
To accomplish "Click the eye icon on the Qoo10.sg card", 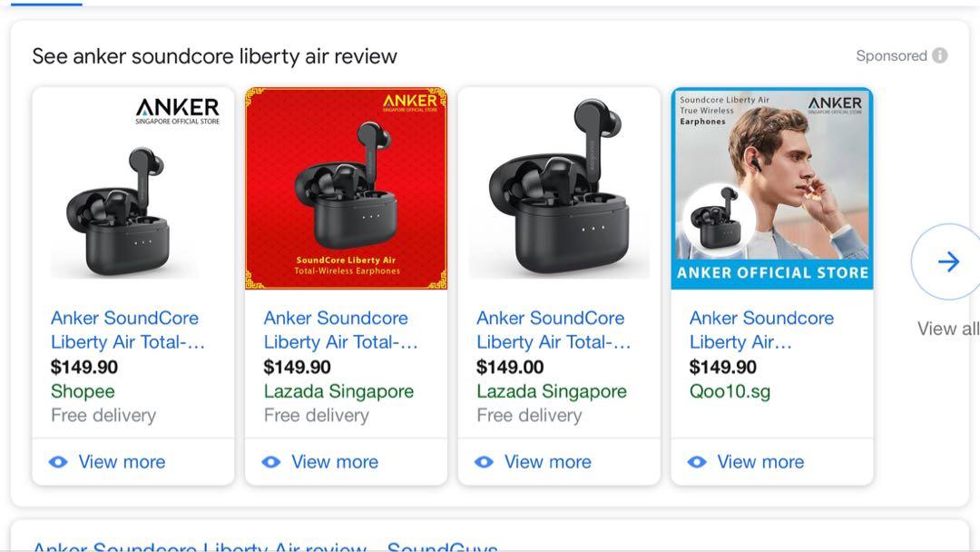I will tap(696, 461).
